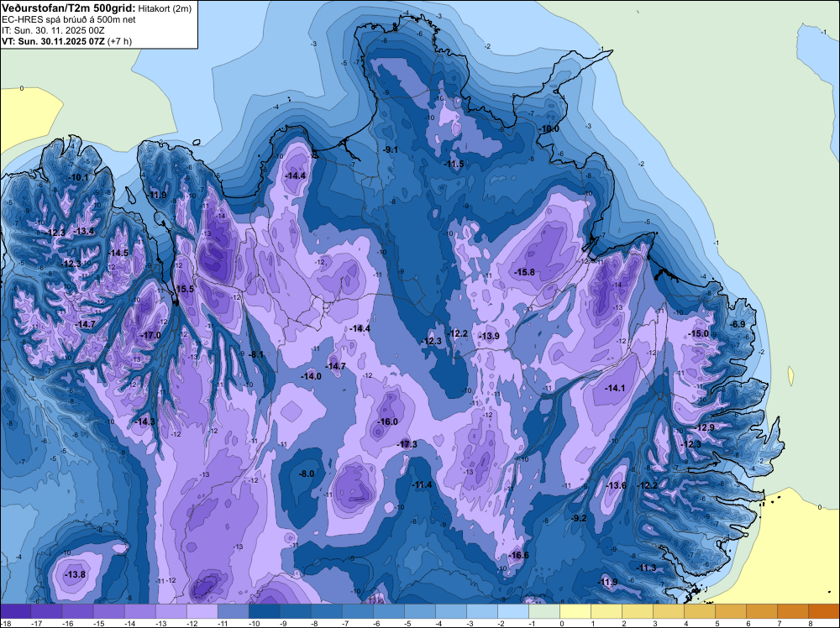Click the -11.5 temperature reading
This screenshot has width=840, height=628.
(x=454, y=164)
